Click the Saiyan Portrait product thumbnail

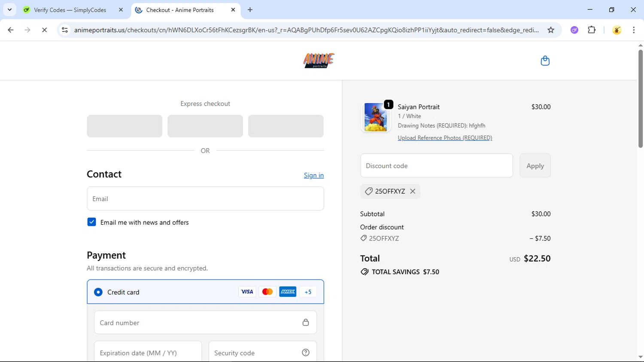pos(376,117)
